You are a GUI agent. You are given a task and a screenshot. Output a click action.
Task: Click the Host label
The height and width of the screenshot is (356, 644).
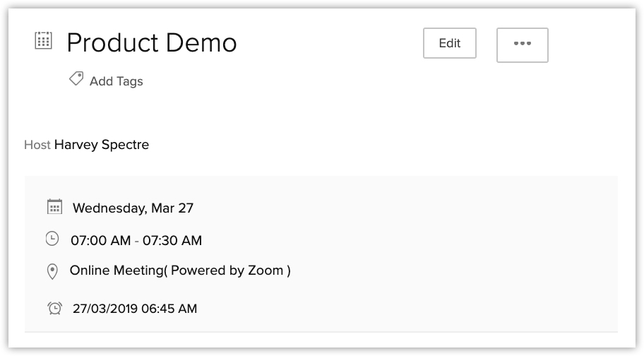tap(37, 145)
